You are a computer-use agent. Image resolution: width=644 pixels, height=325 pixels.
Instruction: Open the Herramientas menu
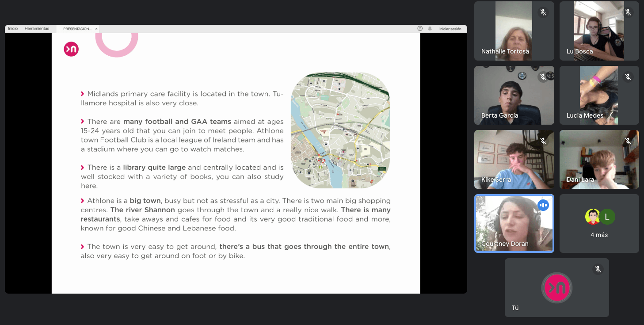tap(37, 29)
